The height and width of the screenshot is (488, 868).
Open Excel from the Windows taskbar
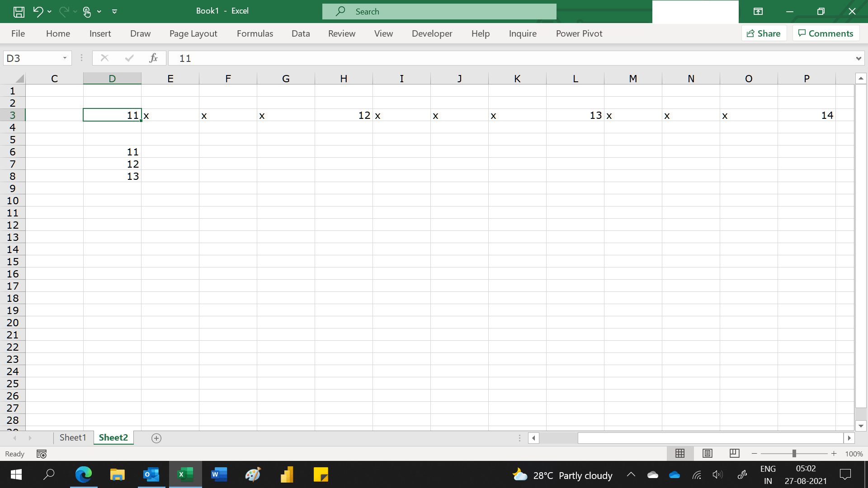coord(185,474)
